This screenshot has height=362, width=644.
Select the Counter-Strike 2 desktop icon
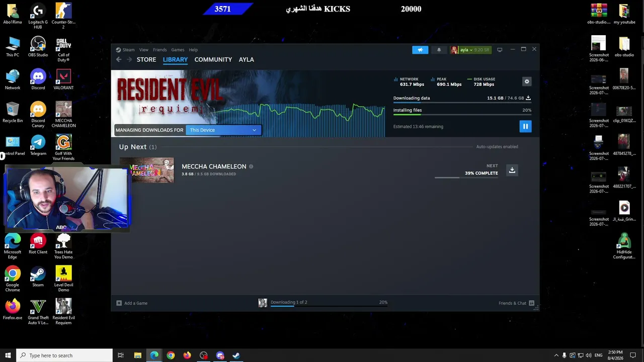pos(63,17)
